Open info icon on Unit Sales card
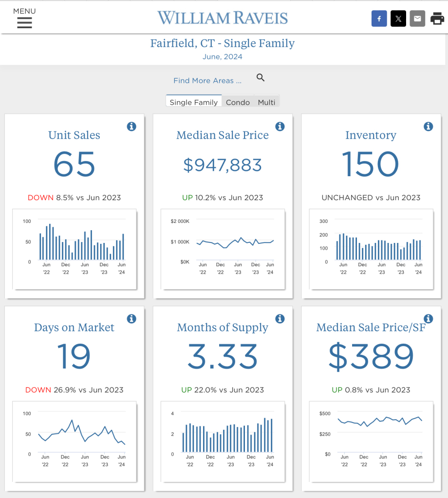 point(131,127)
